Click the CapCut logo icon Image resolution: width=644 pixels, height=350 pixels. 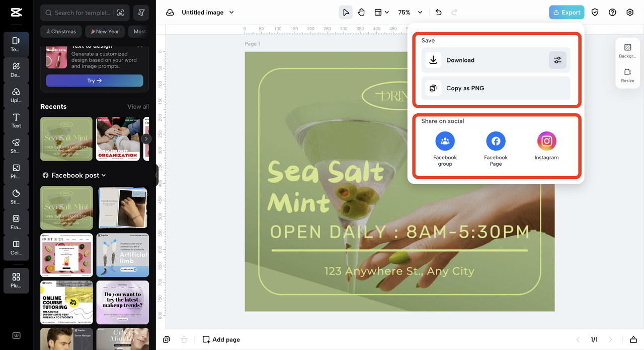16,13
